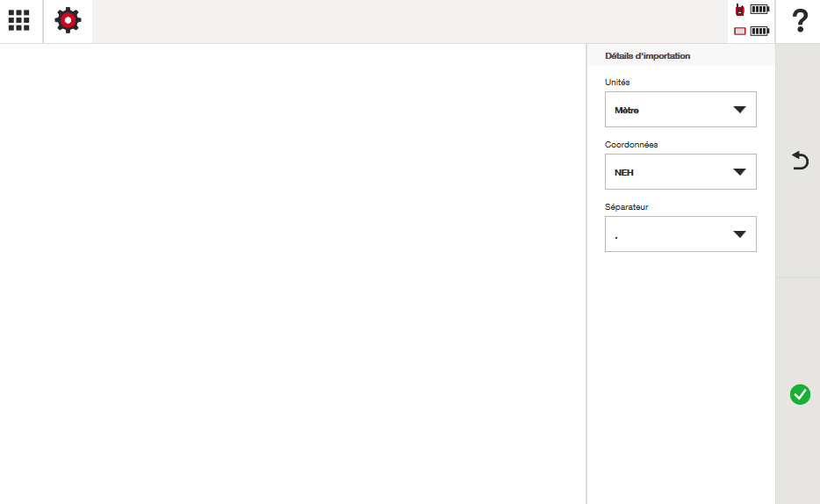Expand the arrow beside NEH
The image size is (820, 504).
point(739,172)
